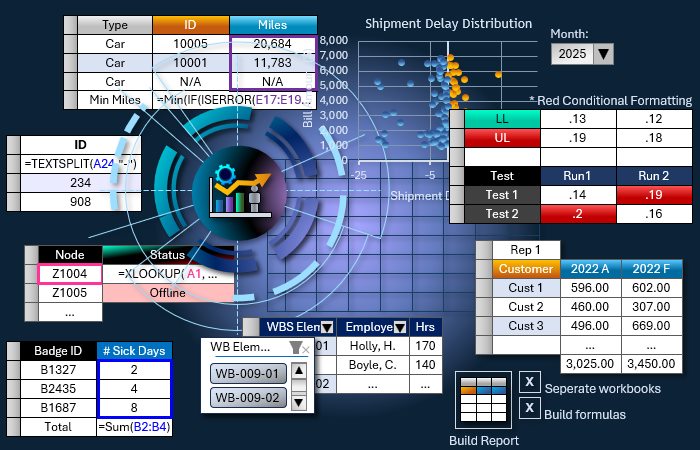Screen dimensions: 700x450
Task: Open the WBS Element column filter dropdown
Action: (327, 327)
